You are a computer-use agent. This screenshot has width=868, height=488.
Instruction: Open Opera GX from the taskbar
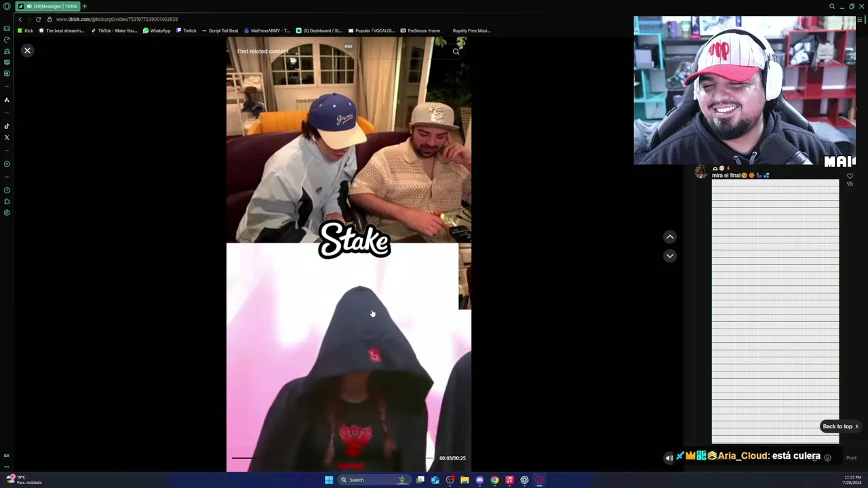pos(539,480)
